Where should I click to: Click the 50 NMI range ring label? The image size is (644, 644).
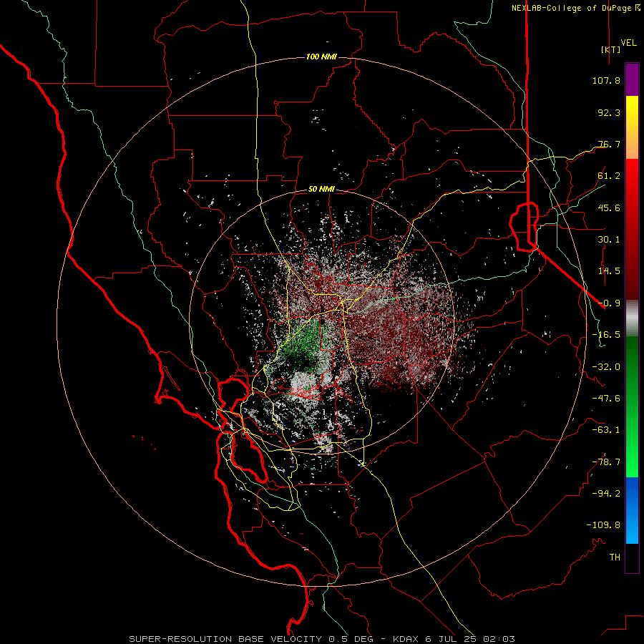click(321, 190)
